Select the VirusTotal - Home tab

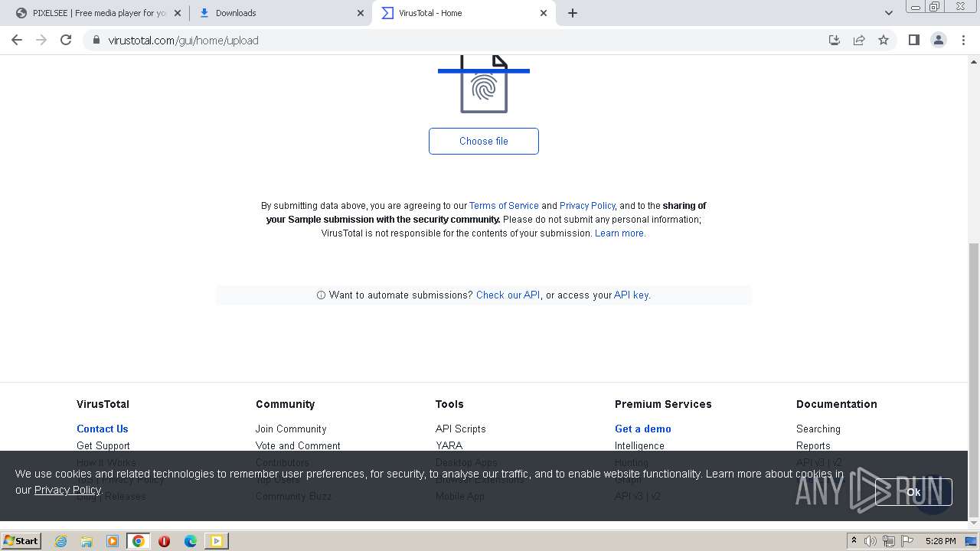pyautogui.click(x=464, y=13)
